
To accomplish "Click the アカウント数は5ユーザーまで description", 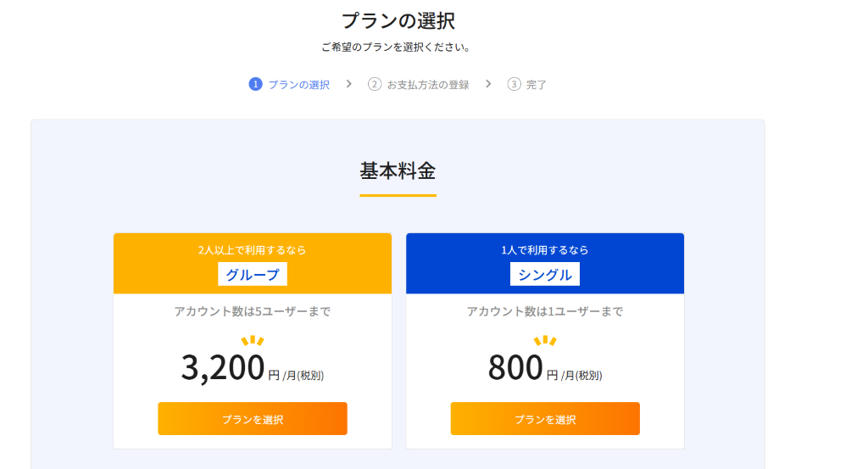I will (253, 311).
